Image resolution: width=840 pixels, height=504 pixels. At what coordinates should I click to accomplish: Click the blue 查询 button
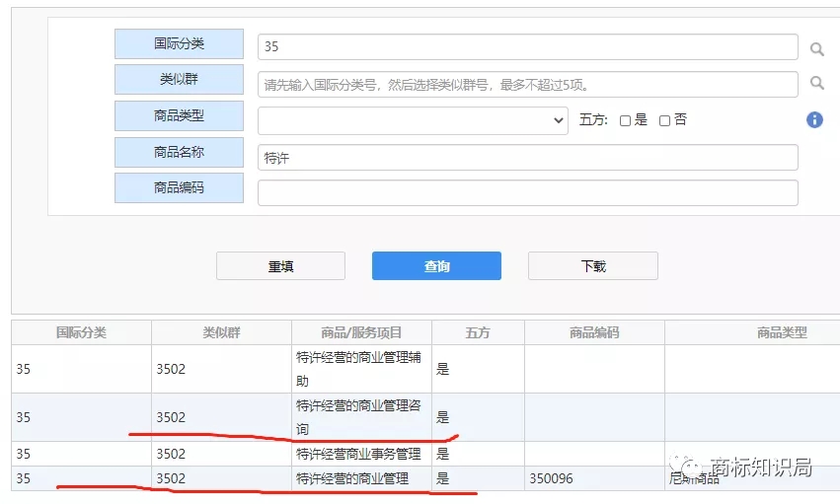click(x=436, y=266)
